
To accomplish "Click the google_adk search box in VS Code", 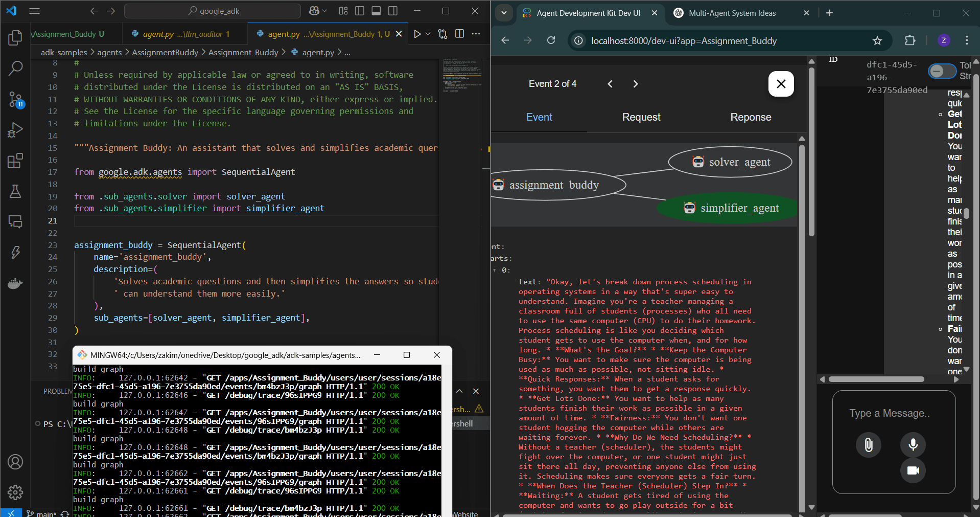I will pos(213,11).
